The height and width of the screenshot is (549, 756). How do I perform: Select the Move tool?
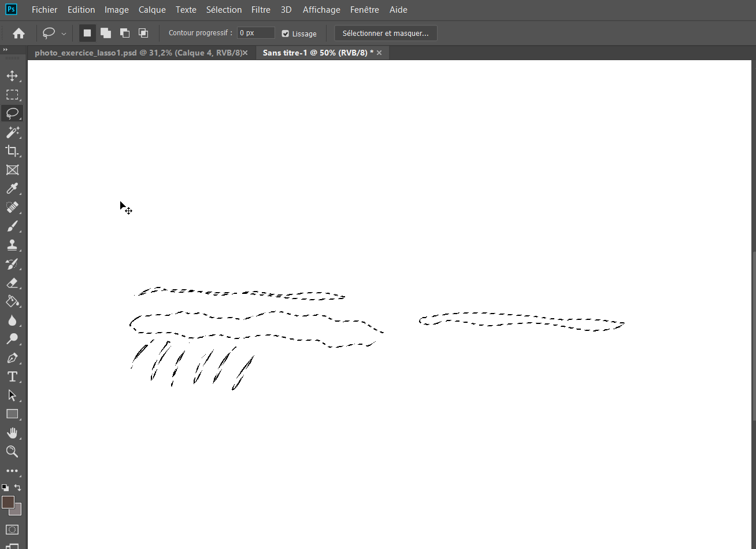[12, 76]
